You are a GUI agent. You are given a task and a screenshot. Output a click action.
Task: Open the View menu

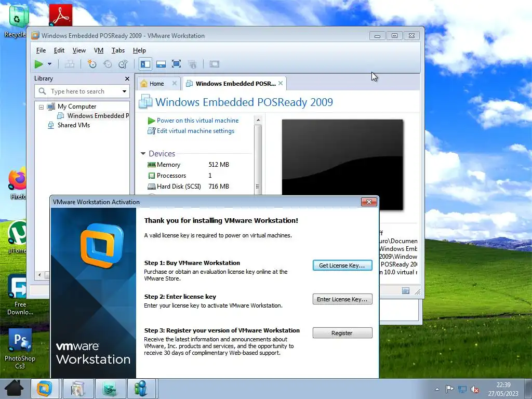(79, 50)
